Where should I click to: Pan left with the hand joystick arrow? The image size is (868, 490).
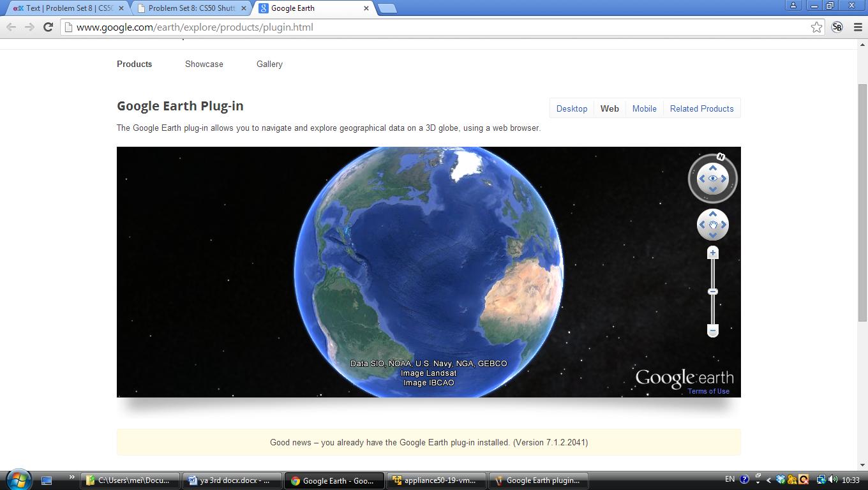702,225
